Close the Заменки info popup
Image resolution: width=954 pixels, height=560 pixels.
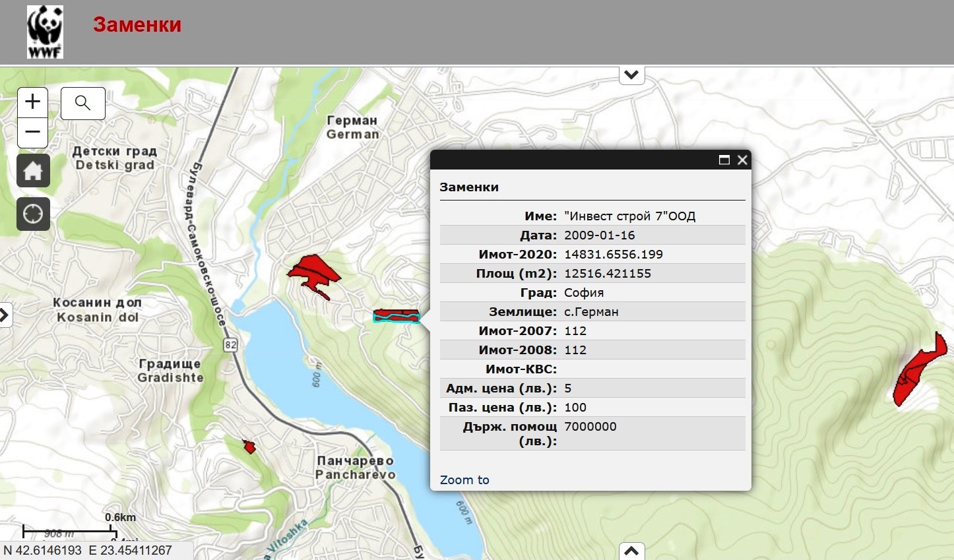[742, 160]
